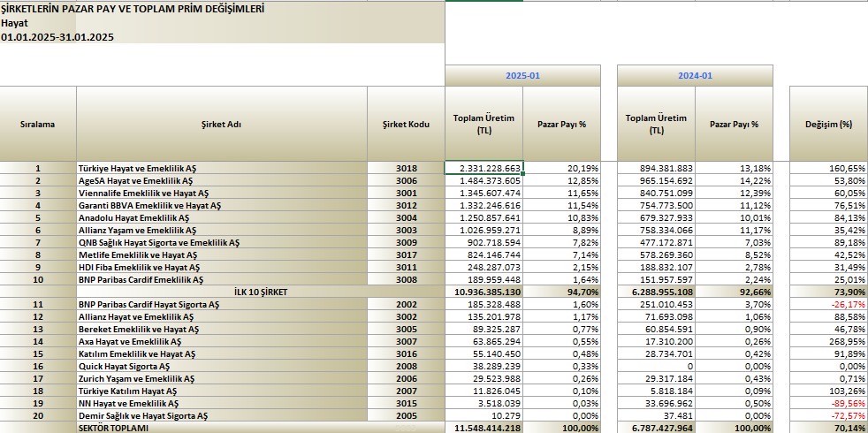Image resolution: width=868 pixels, height=433 pixels.
Task: Select the Şirket Kodu column header
Action: tap(406, 124)
